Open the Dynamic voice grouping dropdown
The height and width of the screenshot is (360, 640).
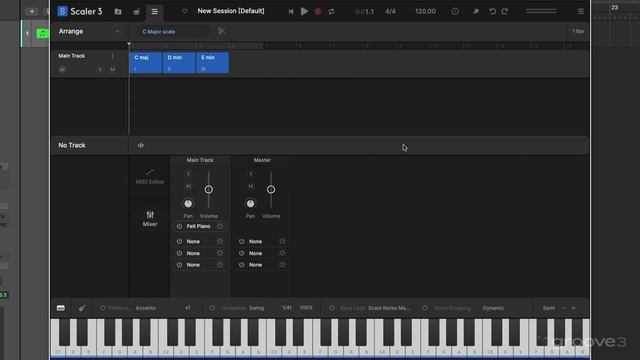(493, 308)
